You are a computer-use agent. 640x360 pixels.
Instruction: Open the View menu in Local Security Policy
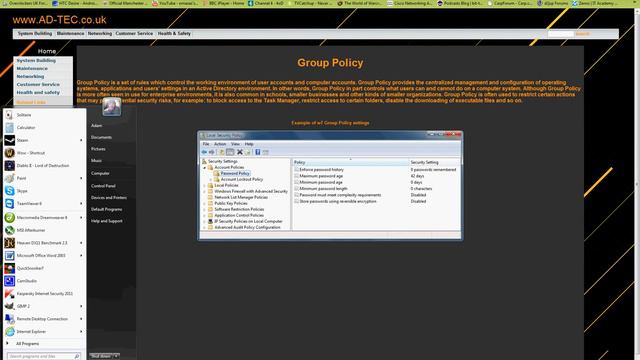[236, 144]
